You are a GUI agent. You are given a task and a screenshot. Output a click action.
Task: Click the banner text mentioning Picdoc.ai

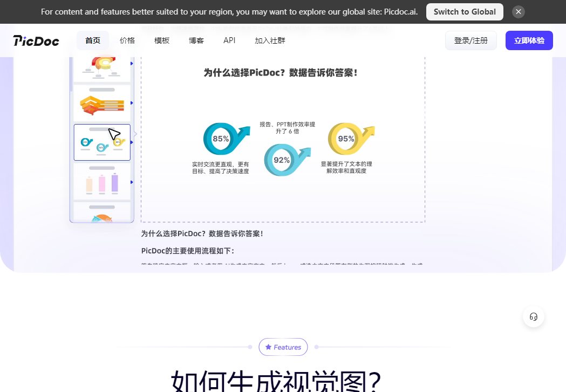[x=229, y=12]
